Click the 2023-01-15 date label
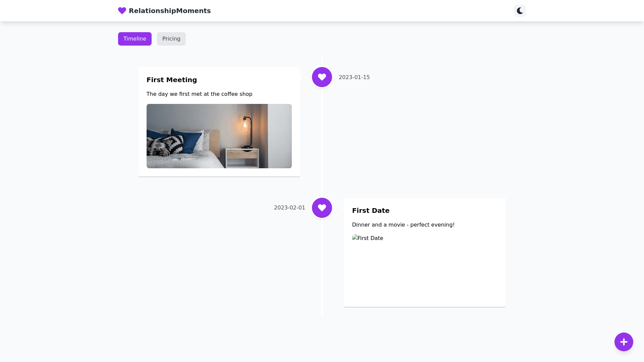 pyautogui.click(x=354, y=77)
